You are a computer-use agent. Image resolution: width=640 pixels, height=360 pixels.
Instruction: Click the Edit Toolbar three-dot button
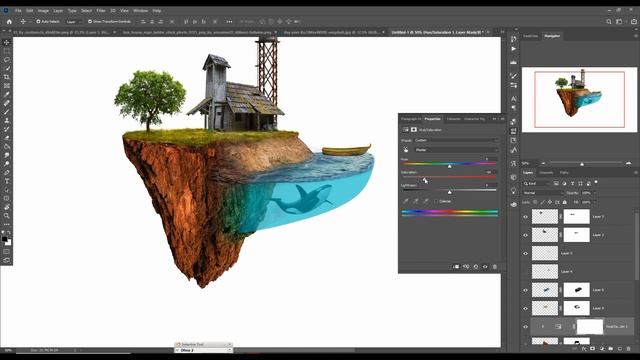click(x=7, y=224)
